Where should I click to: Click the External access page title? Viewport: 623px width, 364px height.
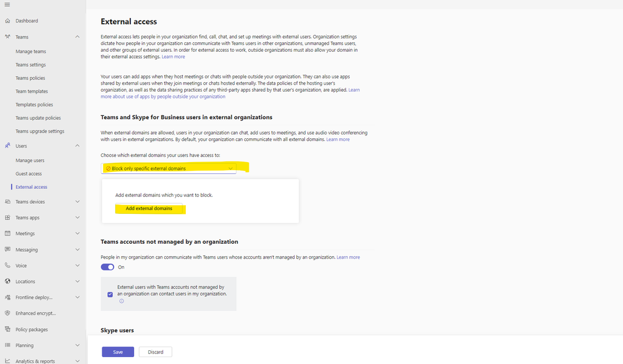(x=128, y=21)
